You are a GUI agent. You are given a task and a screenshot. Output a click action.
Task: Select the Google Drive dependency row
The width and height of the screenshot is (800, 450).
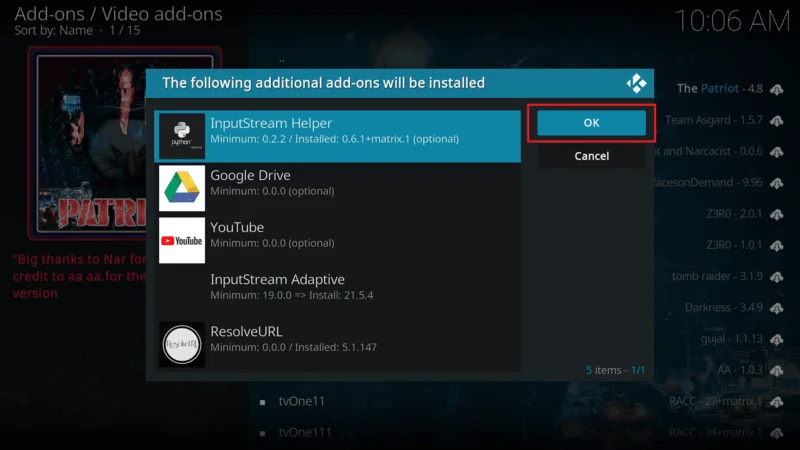337,188
